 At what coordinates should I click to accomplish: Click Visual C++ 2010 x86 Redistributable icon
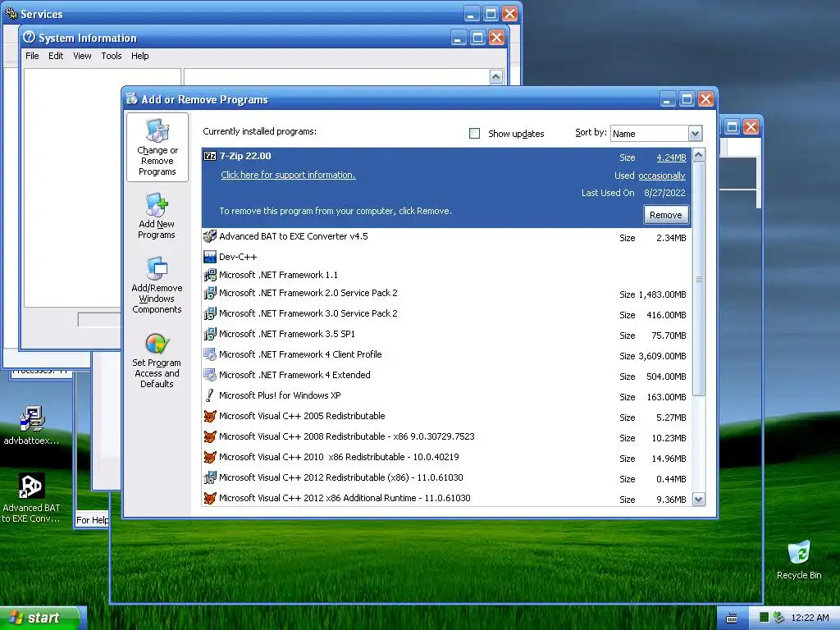click(x=210, y=457)
